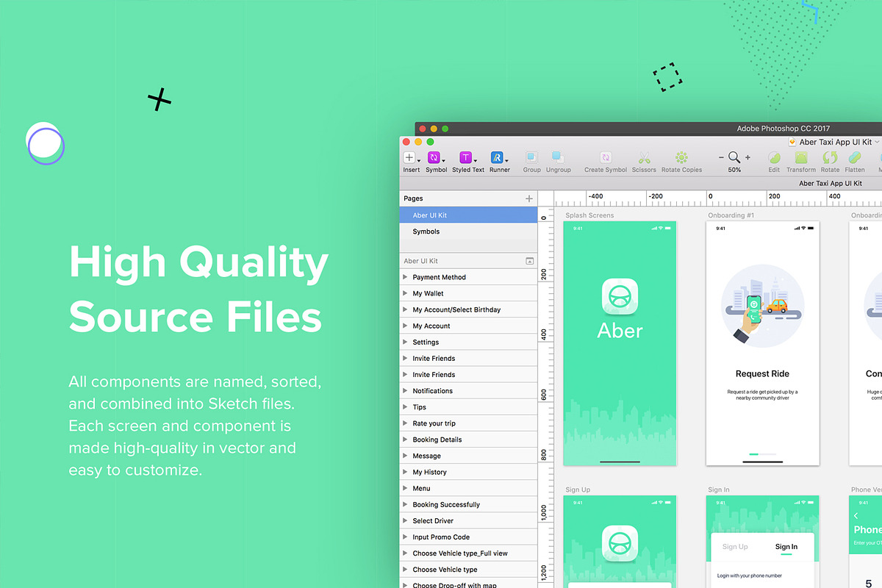Click the Onboarding #1 artboard label
Viewport: 882px width, 588px height.
tap(731, 215)
